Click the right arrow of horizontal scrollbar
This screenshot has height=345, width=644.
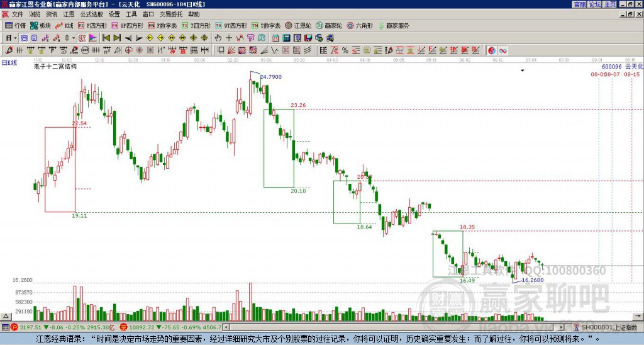click(562, 327)
